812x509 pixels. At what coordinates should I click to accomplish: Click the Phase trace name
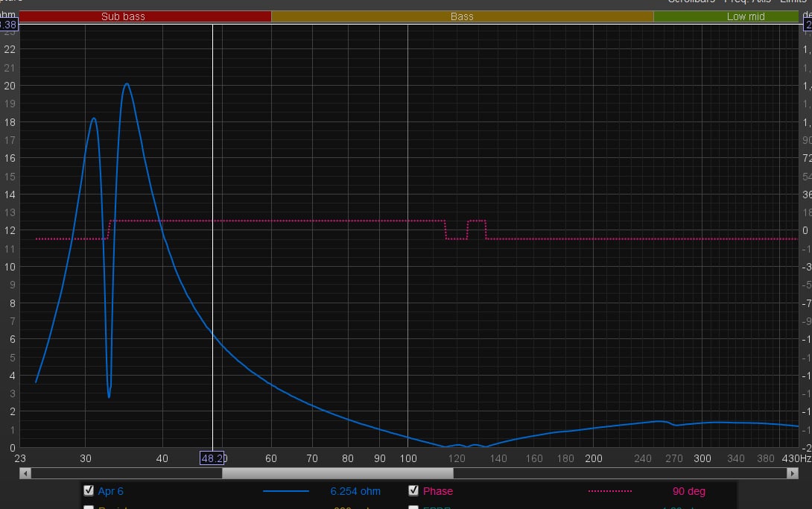[437, 491]
